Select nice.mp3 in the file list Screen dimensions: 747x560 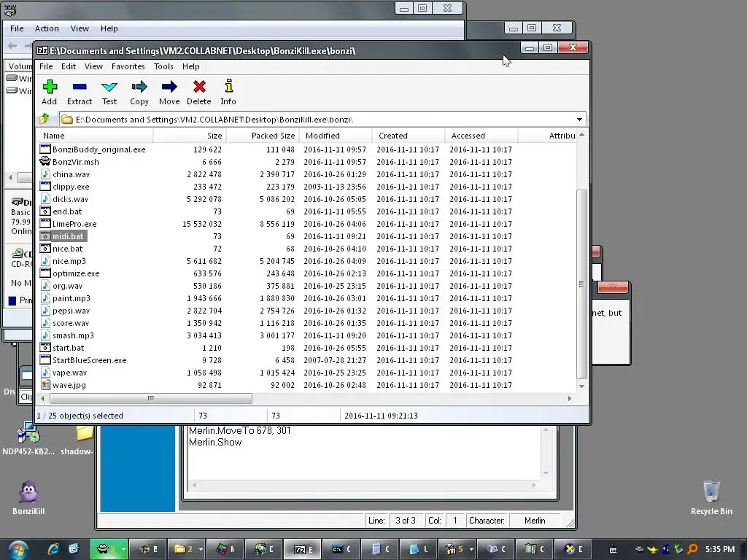pos(69,261)
